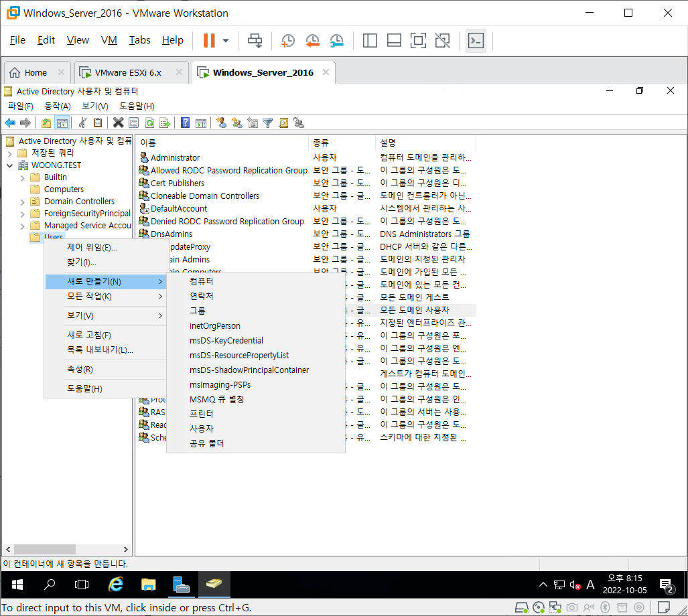Expand the Builtin container
688x616 pixels.
click(x=22, y=178)
